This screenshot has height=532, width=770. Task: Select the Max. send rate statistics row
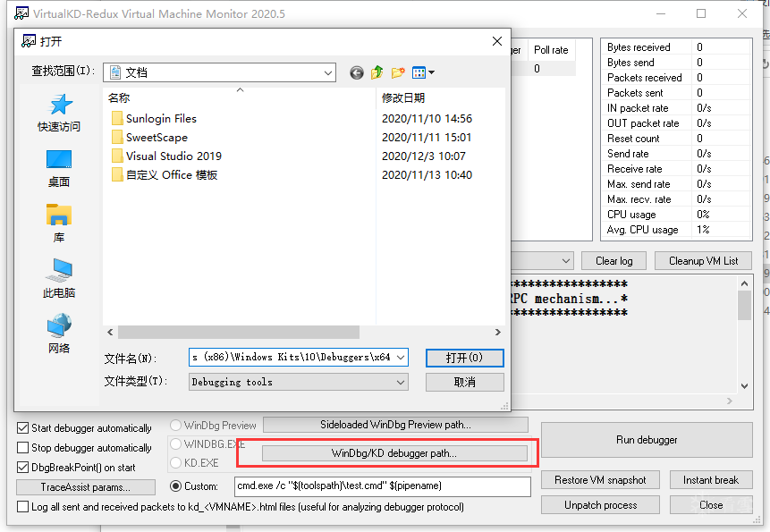676,184
